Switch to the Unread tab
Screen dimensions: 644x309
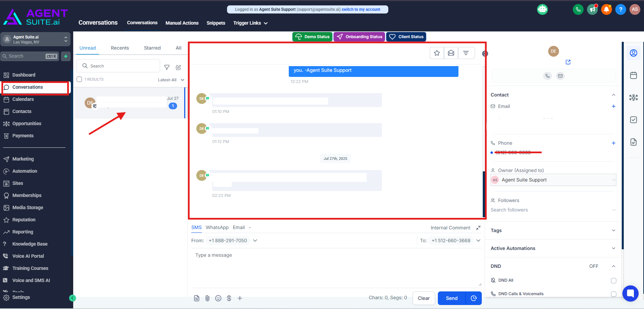(x=88, y=48)
